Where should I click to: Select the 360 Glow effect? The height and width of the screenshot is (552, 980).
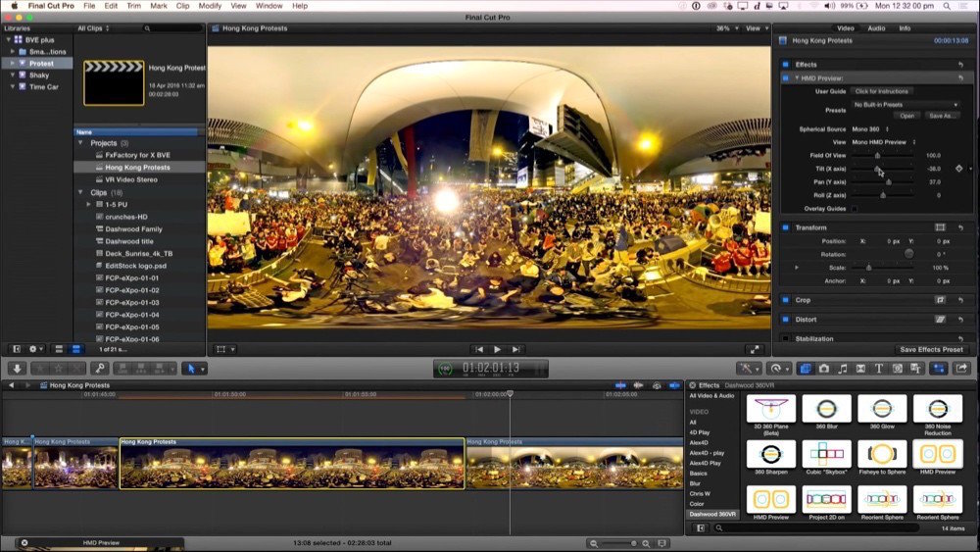pos(882,412)
